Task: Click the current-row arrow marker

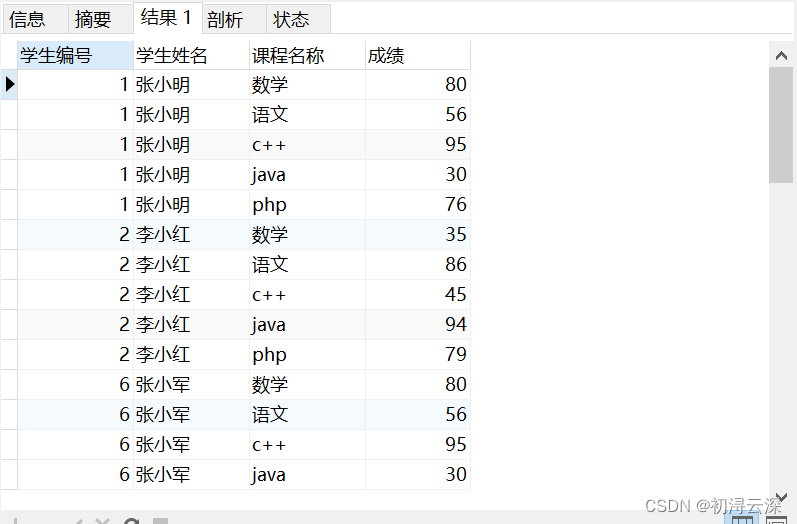Action: [9, 84]
